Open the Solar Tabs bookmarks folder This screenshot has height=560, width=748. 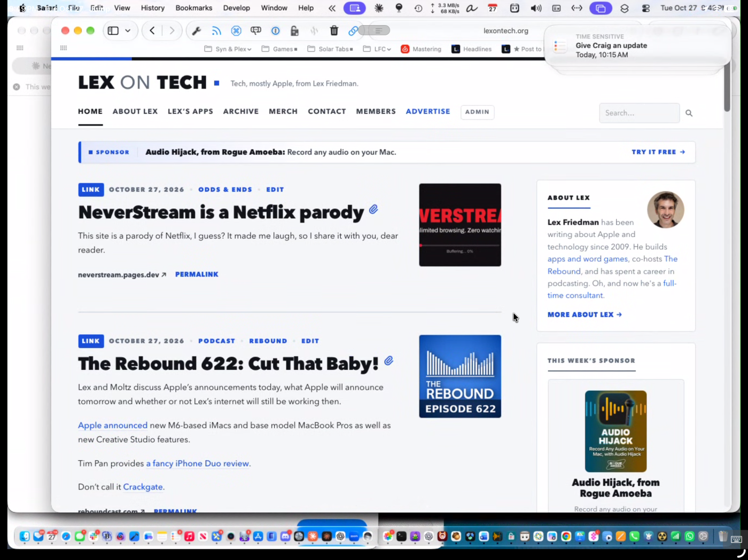pos(330,49)
